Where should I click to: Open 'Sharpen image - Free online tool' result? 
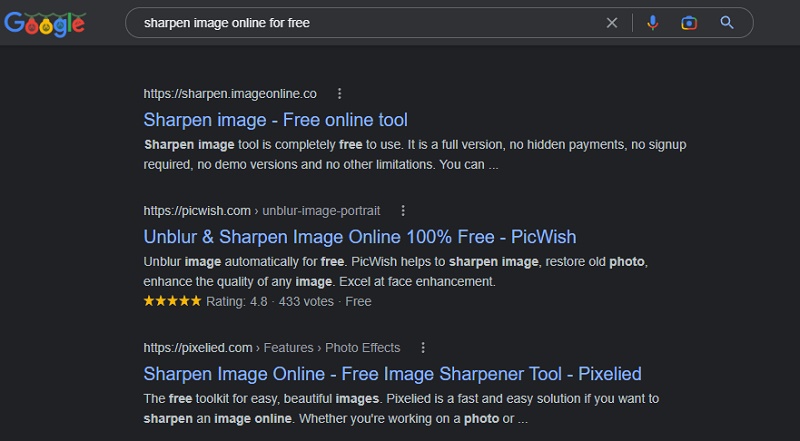[276, 120]
